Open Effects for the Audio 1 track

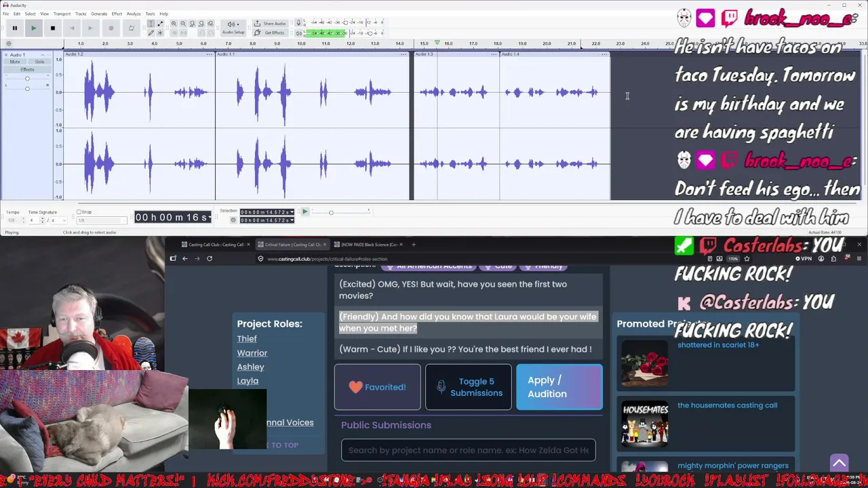[27, 70]
